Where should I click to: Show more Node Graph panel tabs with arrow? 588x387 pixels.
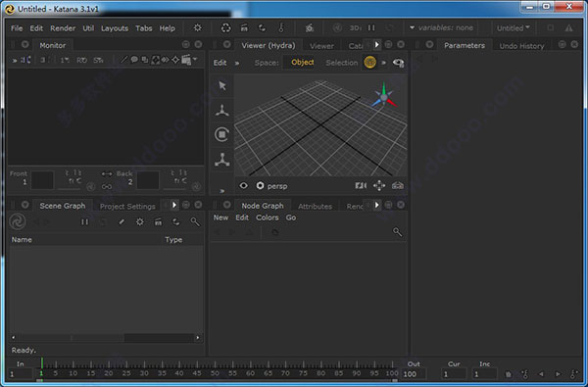coord(376,205)
